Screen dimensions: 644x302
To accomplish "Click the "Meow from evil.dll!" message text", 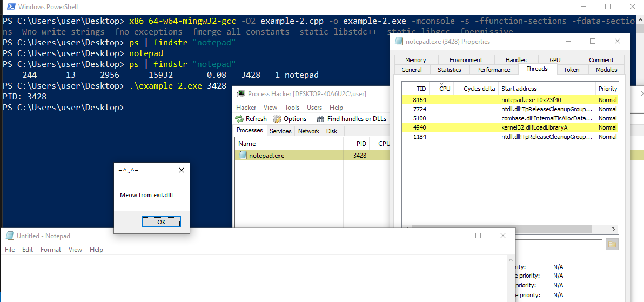I will point(146,194).
